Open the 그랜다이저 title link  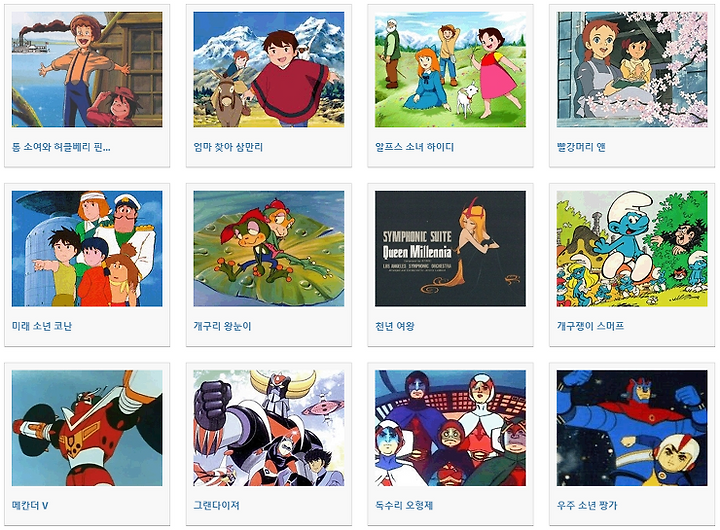click(x=216, y=505)
